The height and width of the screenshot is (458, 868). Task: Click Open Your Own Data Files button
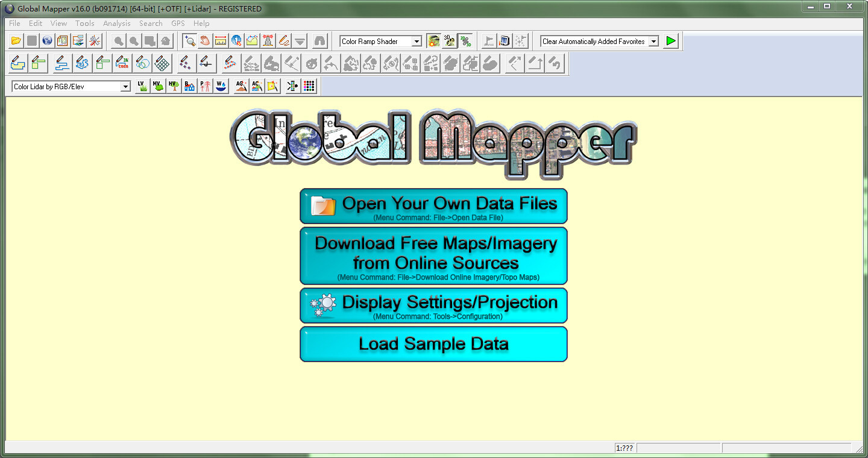433,206
